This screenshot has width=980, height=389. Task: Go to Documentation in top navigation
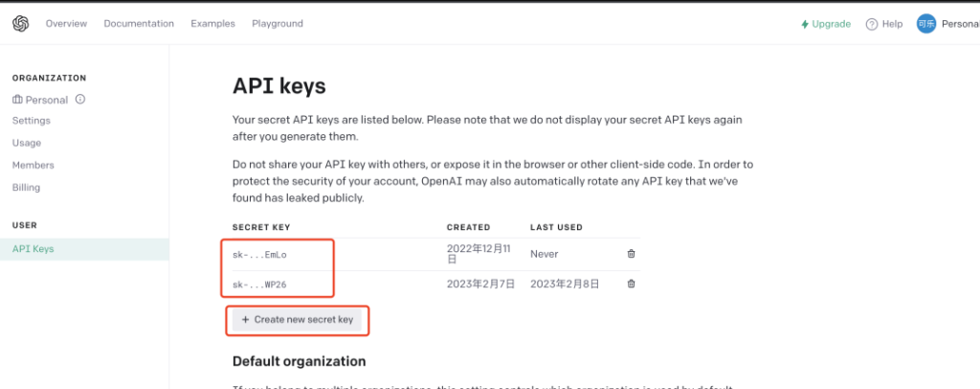point(139,24)
